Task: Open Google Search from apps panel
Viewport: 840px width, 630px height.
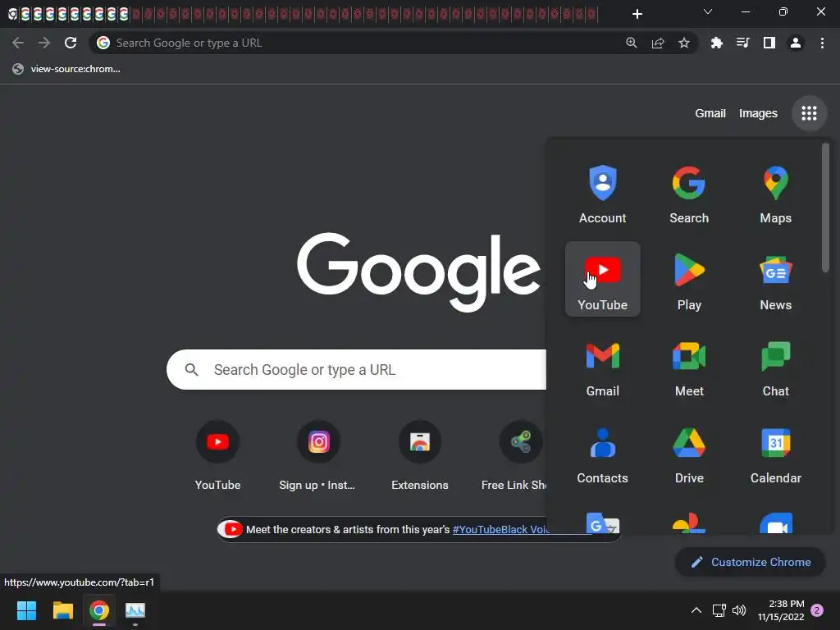Action: point(689,193)
